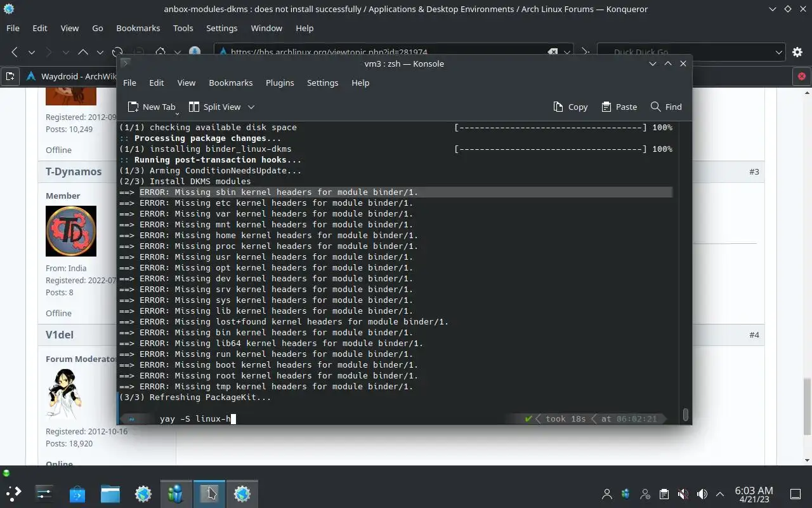
Task: Open Konqueror toolbar settings gear
Action: coord(798,52)
